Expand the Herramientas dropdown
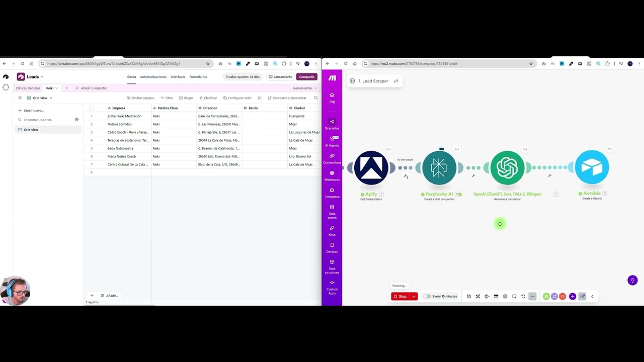The width and height of the screenshot is (644, 362). point(305,88)
